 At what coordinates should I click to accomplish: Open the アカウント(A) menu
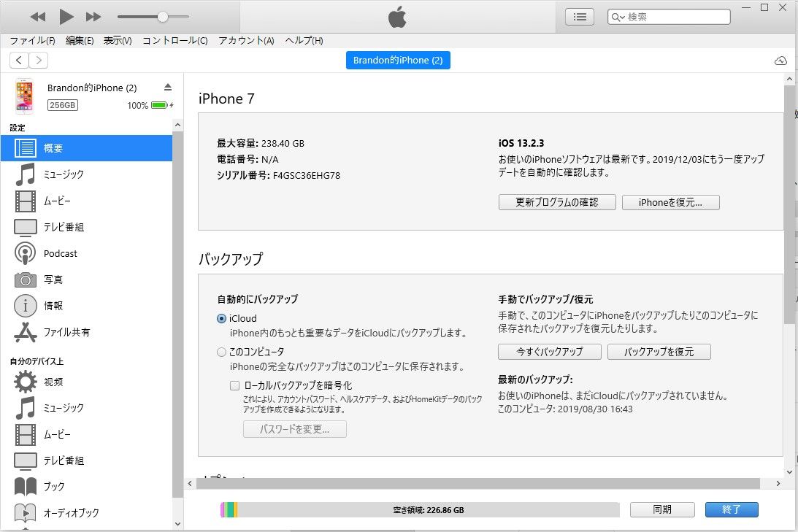tap(246, 41)
